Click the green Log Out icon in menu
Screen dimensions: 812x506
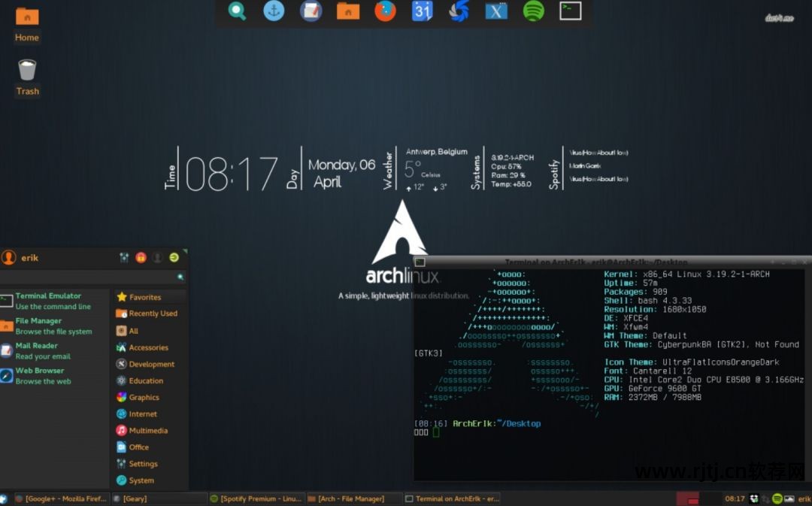(174, 257)
